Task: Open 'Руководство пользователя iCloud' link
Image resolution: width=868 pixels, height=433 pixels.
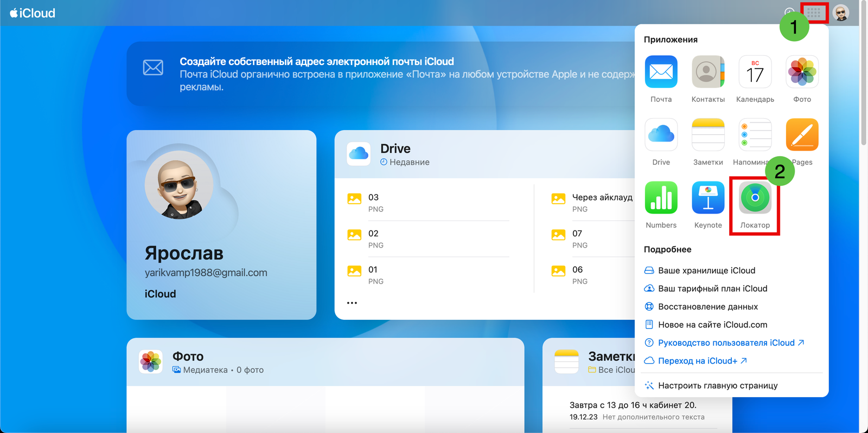Action: point(724,342)
